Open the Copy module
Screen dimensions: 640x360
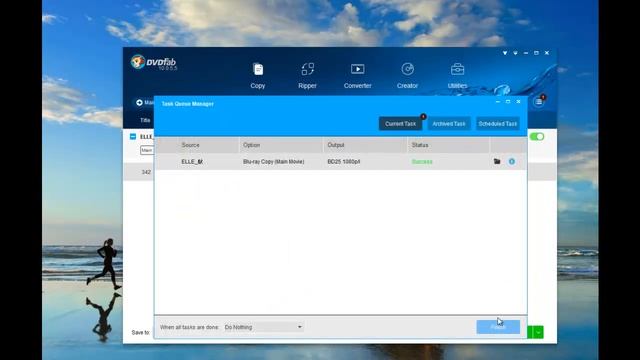tap(258, 76)
